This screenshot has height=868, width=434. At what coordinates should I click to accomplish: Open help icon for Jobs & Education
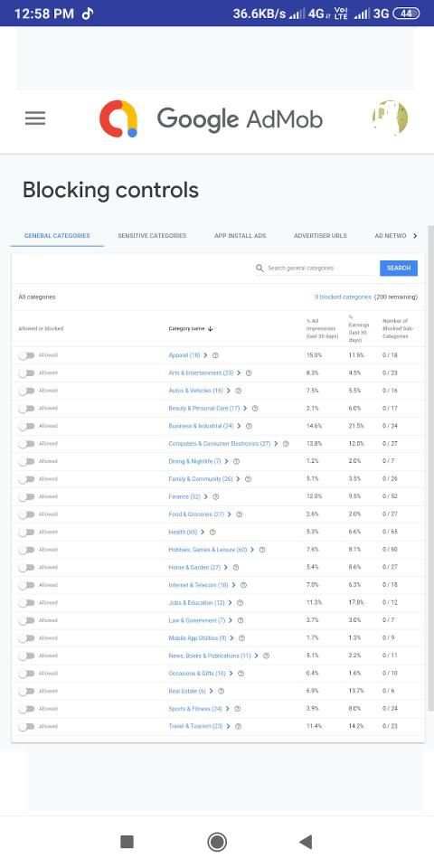[x=240, y=603]
